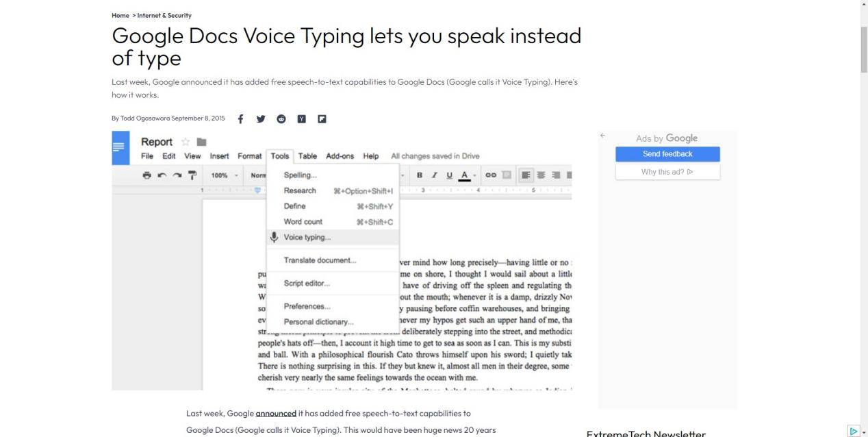
Task: Click the AdChoices icon at page corner
Action: tap(853, 431)
